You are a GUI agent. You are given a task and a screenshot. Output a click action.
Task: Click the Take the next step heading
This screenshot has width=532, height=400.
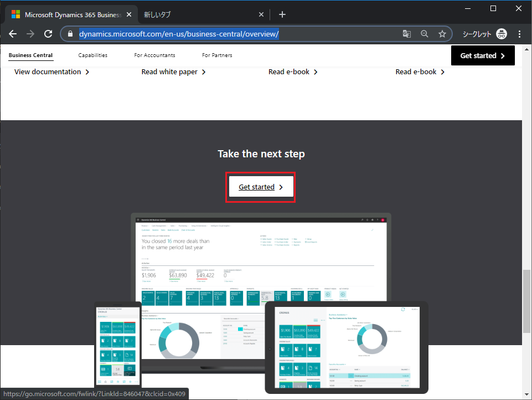tap(261, 154)
